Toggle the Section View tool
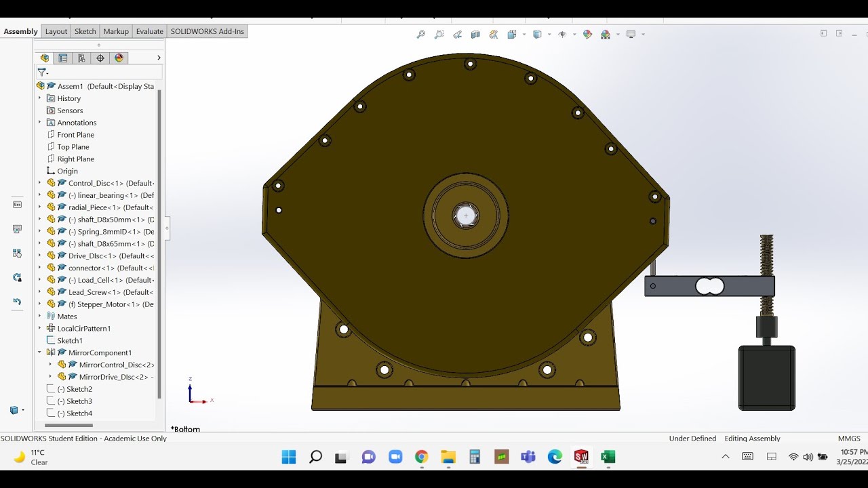 point(475,34)
